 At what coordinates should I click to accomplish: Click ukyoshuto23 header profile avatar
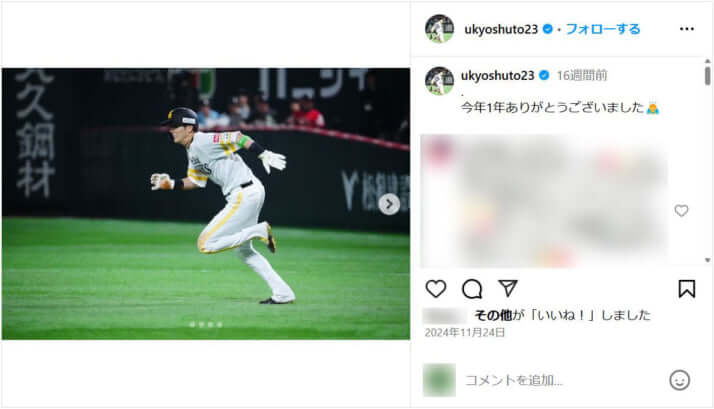439,29
